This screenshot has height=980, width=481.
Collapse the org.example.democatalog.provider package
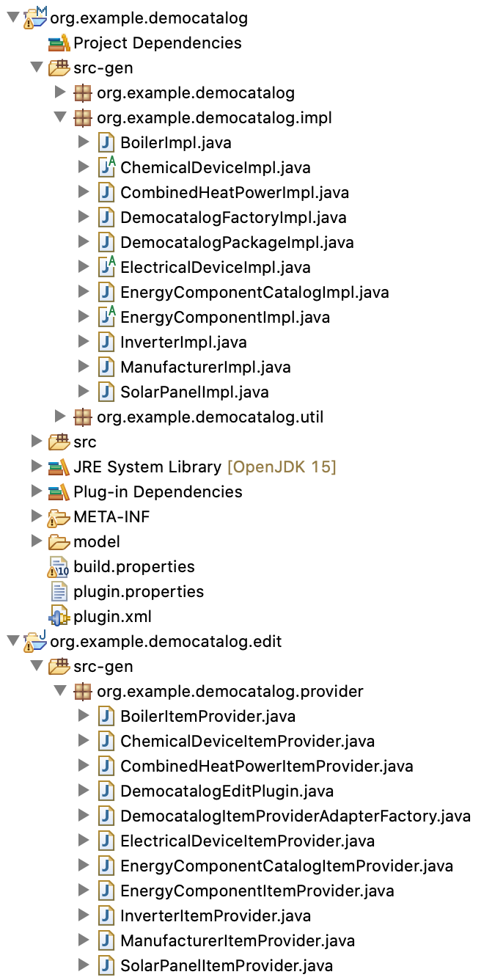60,691
